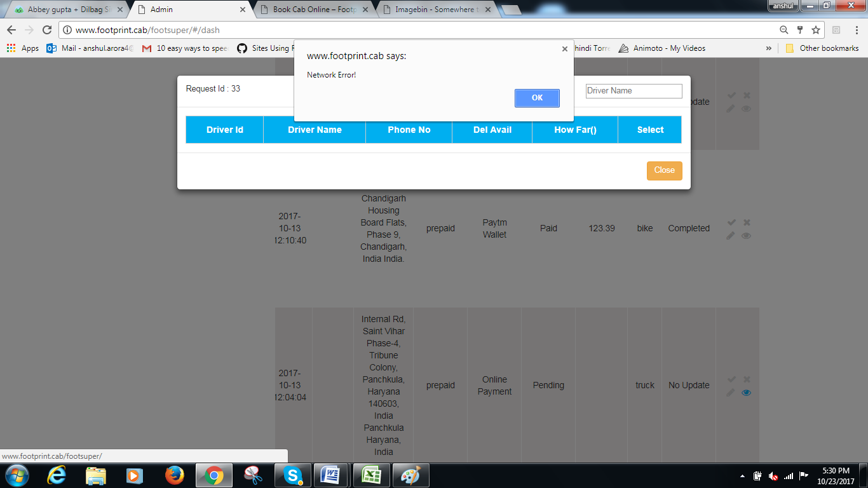This screenshot has width=868, height=488.
Task: Click the muted volume tray icon
Action: coord(773,476)
